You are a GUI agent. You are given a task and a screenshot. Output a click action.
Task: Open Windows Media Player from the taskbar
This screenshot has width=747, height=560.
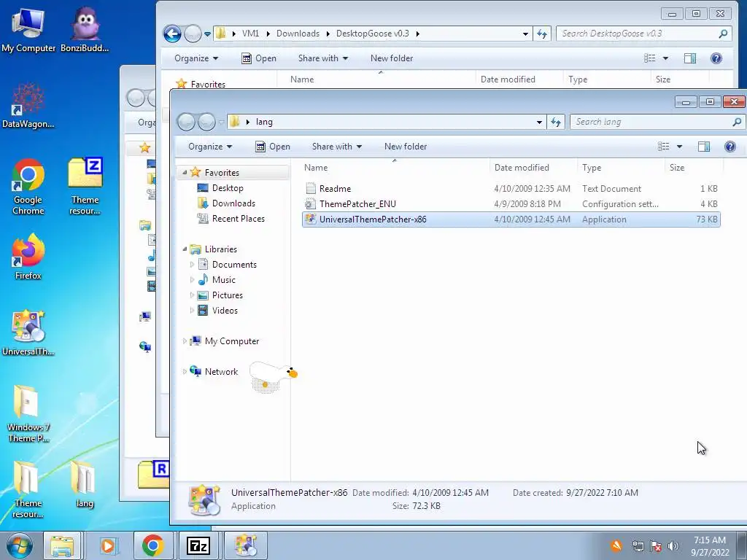coord(108,545)
